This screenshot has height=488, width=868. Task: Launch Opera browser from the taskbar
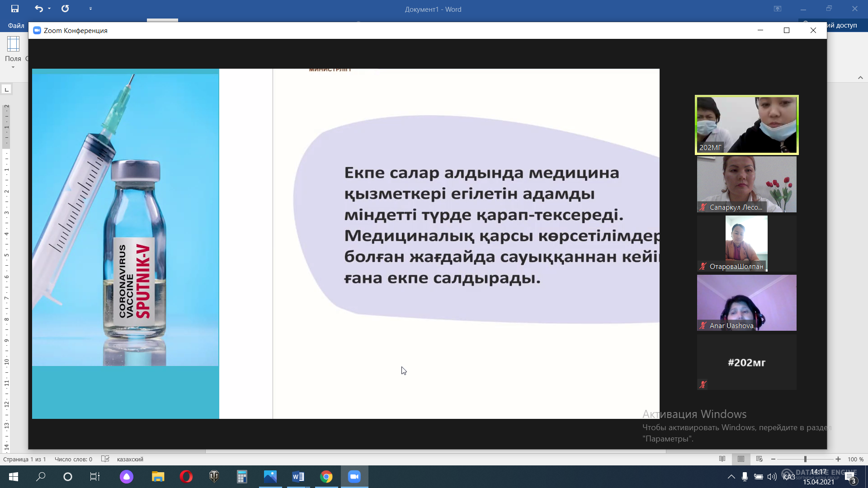point(185,477)
